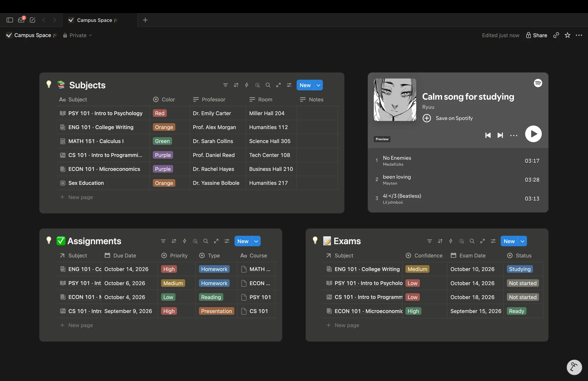Open the Exams New button dropdown arrow
This screenshot has height=381, width=588.
[522, 241]
